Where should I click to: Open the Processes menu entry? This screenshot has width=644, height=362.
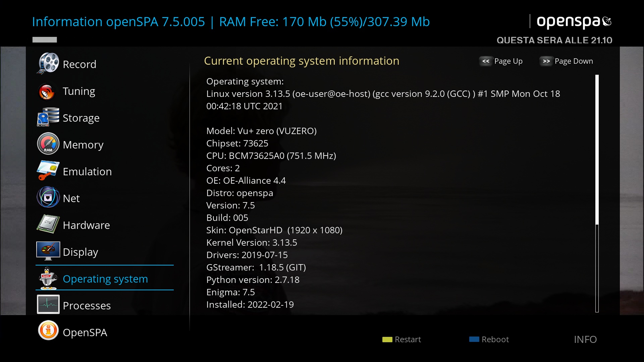coord(105,305)
